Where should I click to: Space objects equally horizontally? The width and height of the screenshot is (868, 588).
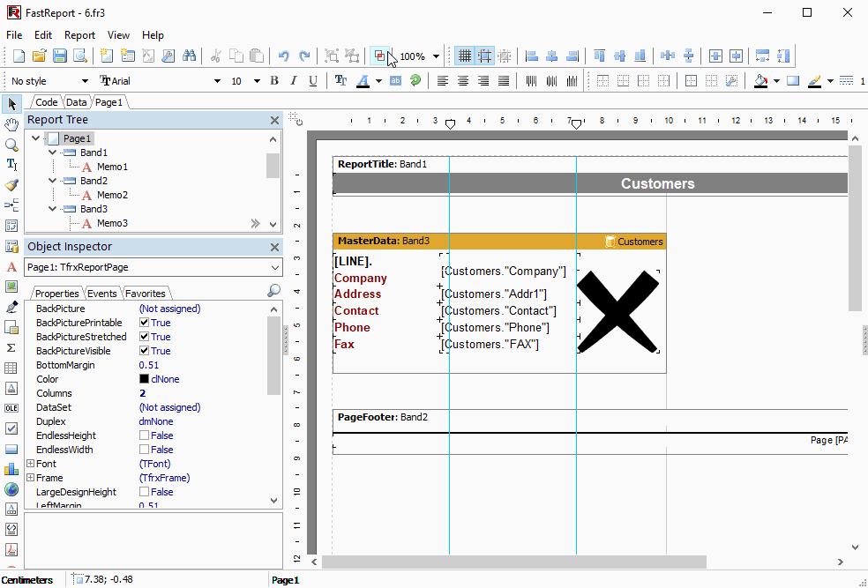pos(668,56)
